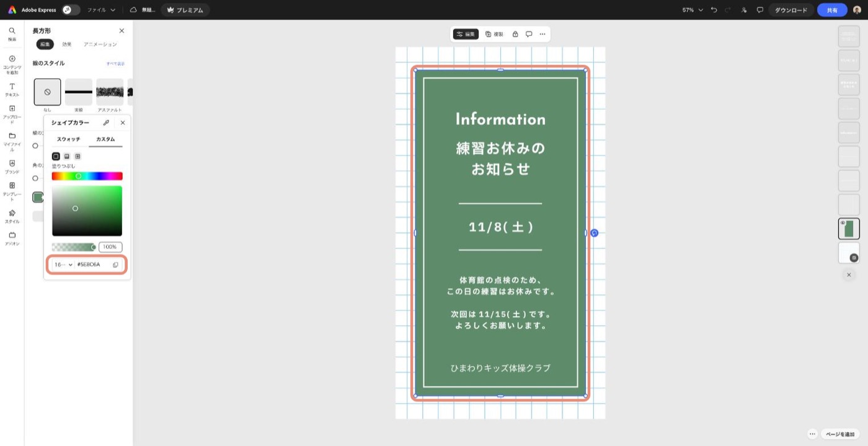Click the ダウンロード button
This screenshot has width=868, height=446.
tap(791, 10)
